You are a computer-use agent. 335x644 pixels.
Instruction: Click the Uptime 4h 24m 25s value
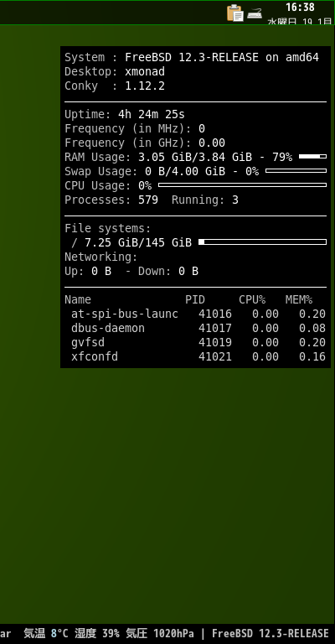pos(152,114)
